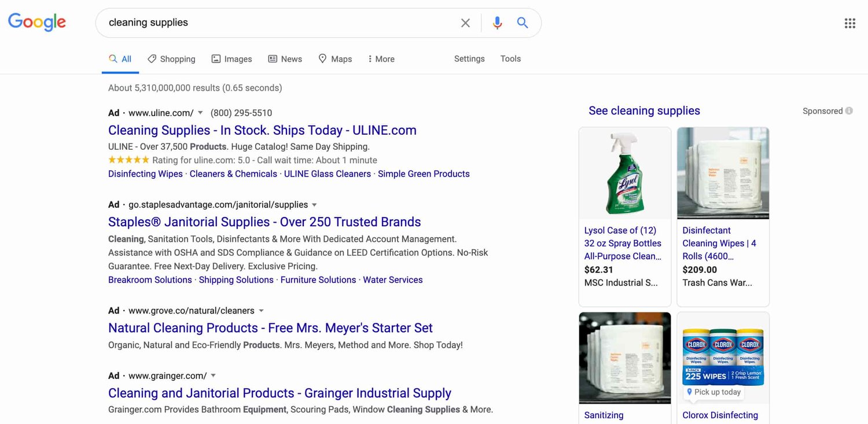Open the Google apps grid icon
868x424 pixels.
pos(849,23)
